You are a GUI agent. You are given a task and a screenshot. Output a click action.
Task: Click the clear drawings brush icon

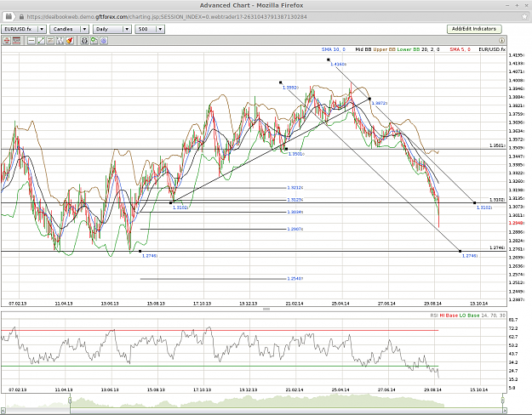(70, 41)
